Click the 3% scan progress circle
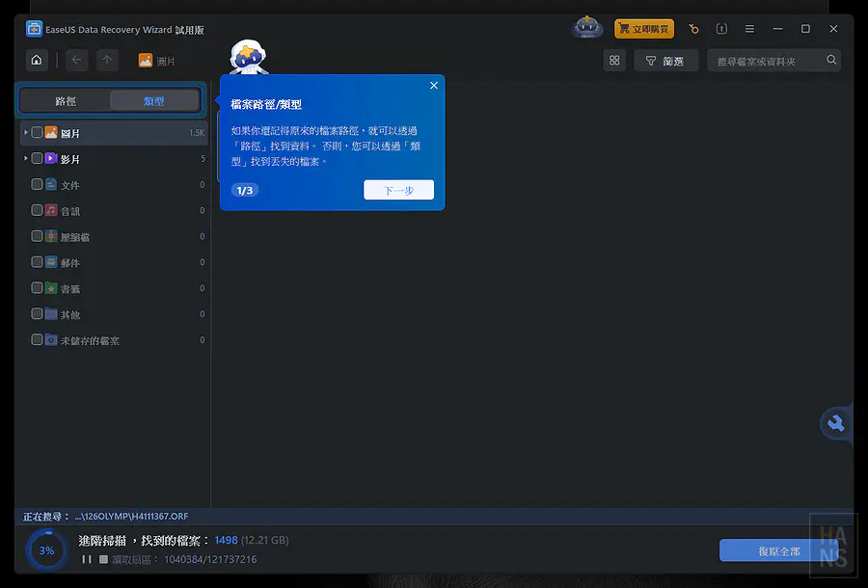 point(45,549)
